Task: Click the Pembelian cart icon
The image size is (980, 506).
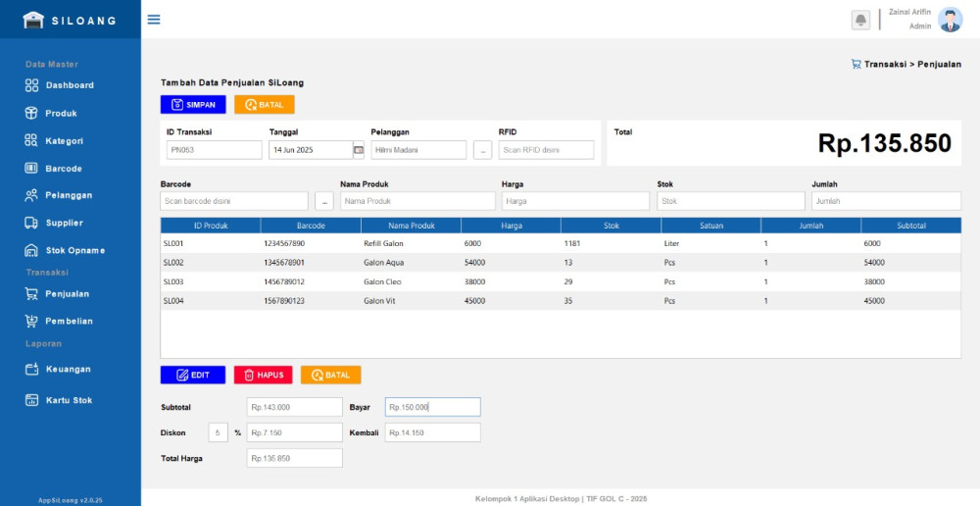Action: tap(31, 321)
